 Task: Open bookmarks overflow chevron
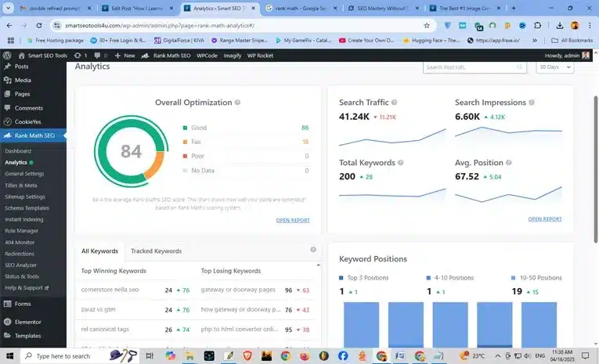(535, 40)
